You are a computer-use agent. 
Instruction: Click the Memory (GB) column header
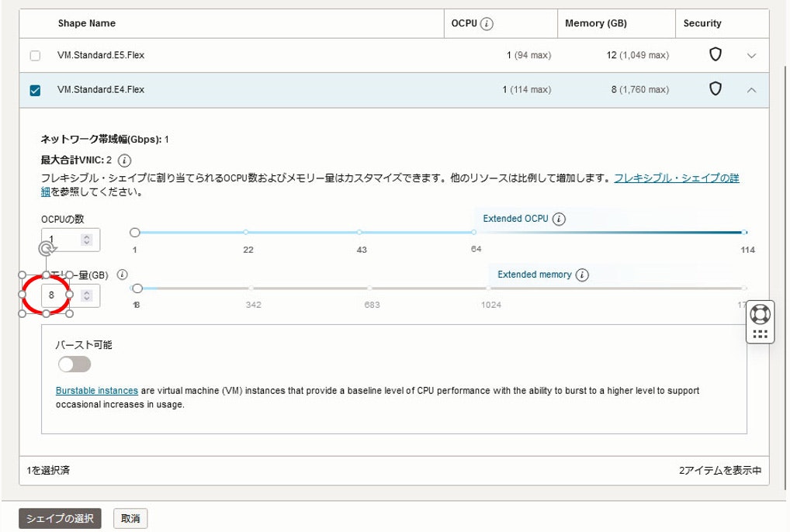(x=596, y=23)
